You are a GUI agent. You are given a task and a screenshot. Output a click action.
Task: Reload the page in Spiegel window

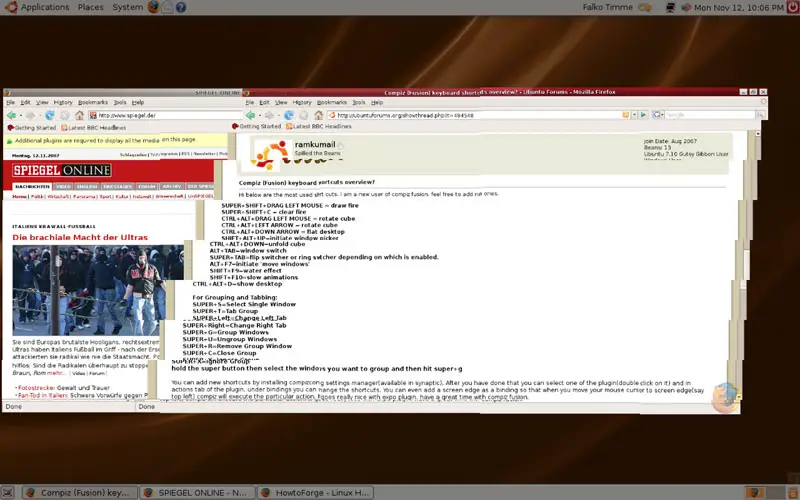(49, 115)
